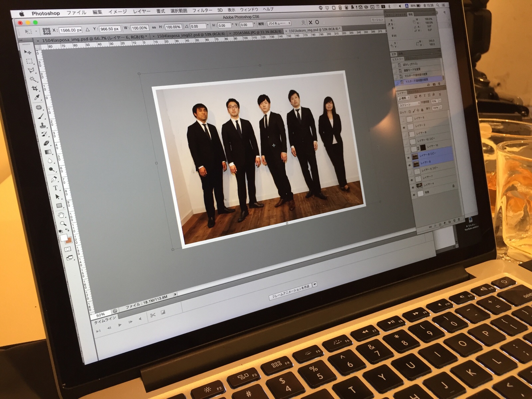Open the バイキュービック interpolation dropdown
The width and height of the screenshot is (532, 399).
(x=279, y=24)
